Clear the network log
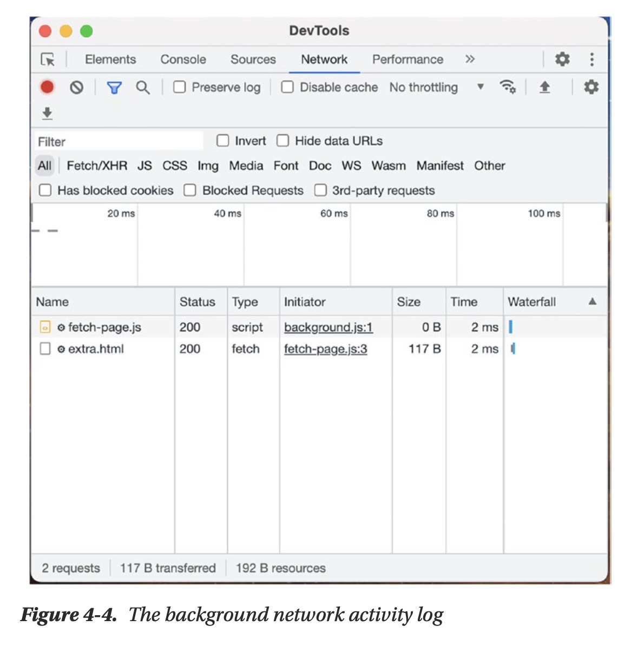The height and width of the screenshot is (646, 644). coord(77,87)
